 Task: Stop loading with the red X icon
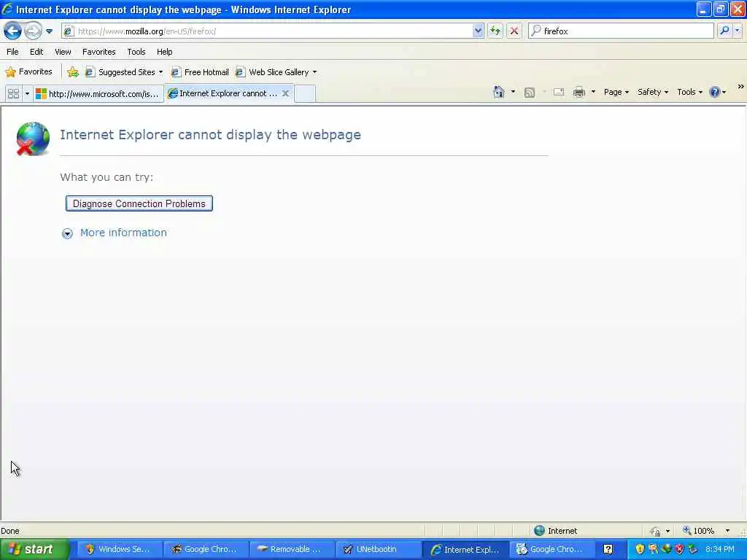(514, 31)
